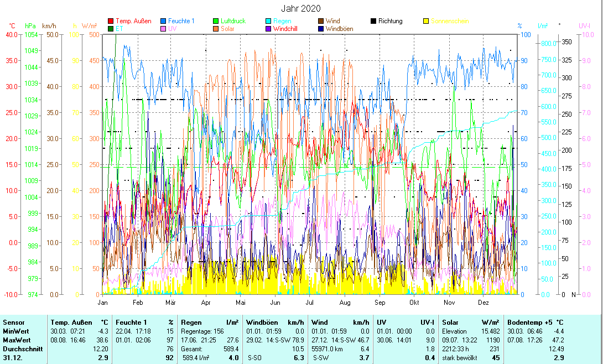Click the 'Apr' month label on x-axis

[x=206, y=303]
